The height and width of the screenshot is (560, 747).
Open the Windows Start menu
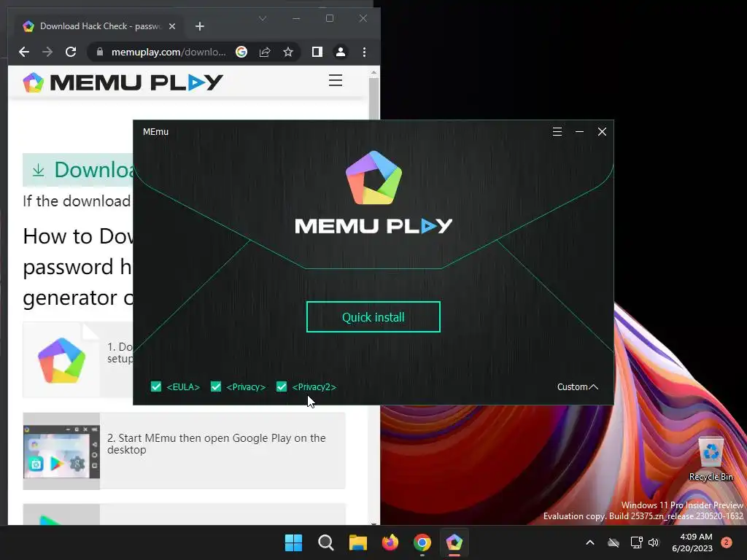coord(293,542)
